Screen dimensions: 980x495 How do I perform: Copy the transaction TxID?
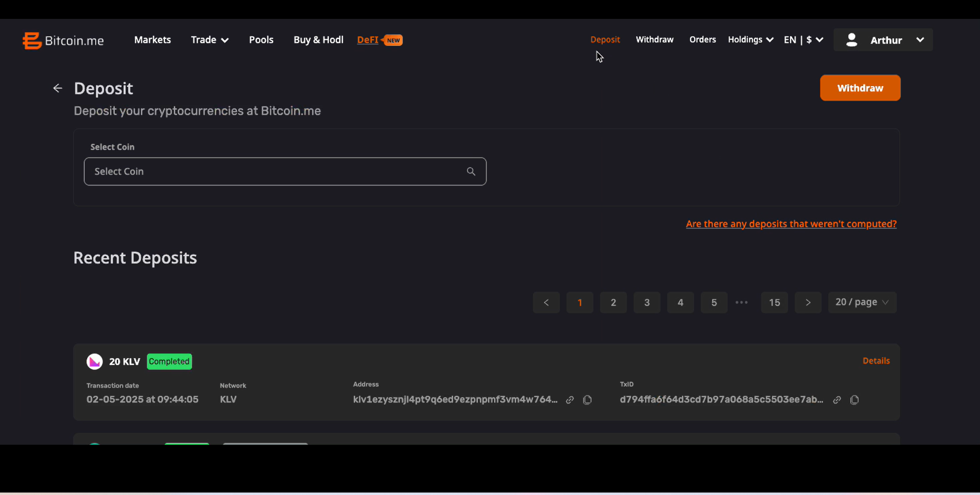(854, 400)
